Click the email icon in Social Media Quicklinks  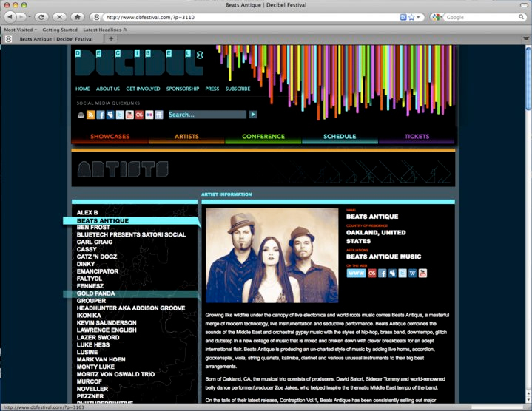coord(81,115)
